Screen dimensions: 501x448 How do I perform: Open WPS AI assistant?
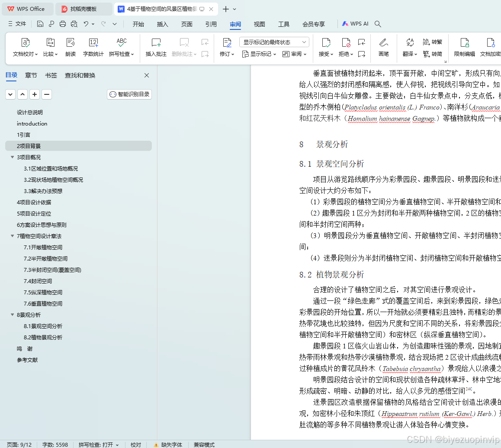pyautogui.click(x=355, y=24)
